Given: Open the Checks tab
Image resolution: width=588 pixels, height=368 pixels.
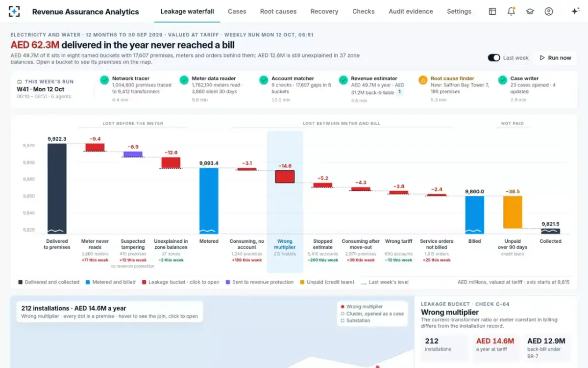Looking at the screenshot, I should pyautogui.click(x=364, y=11).
